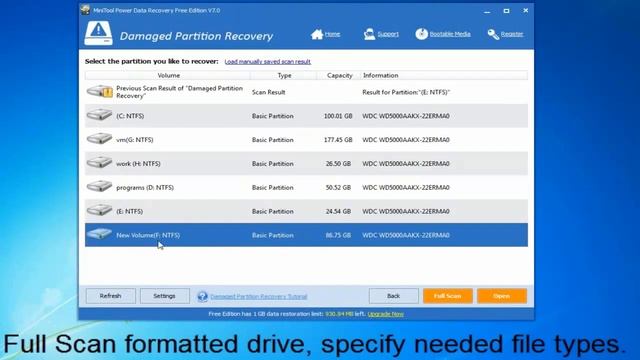Click the tutorial help question icon

[202, 296]
